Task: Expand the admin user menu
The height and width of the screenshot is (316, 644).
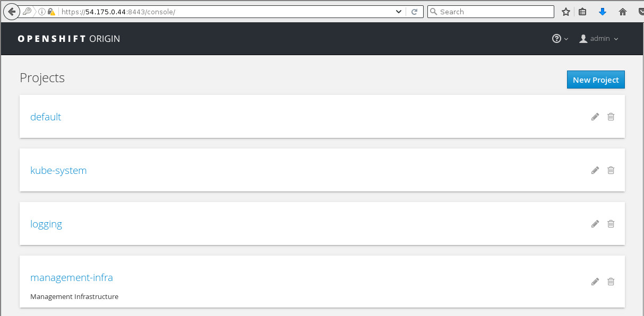Action: click(x=599, y=39)
